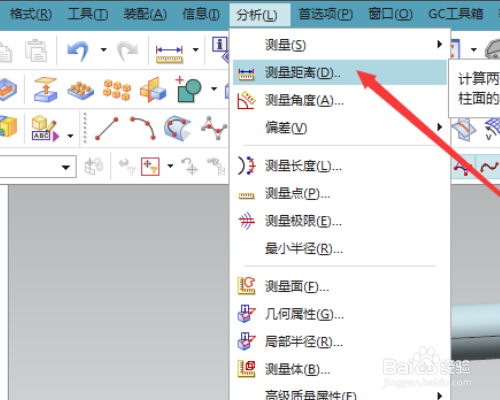Select 测量极限(E) menu entry
Viewport: 500px width, 400px height.
point(340,221)
